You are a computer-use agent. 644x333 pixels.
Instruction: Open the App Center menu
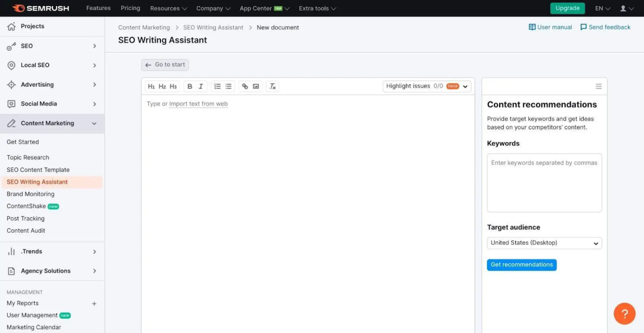(265, 8)
